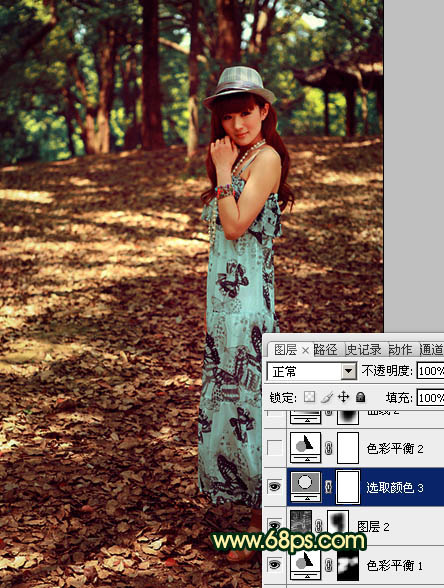The height and width of the screenshot is (588, 444).
Task: Click the 选取颜色 3 adjustment icon
Action: [306, 487]
